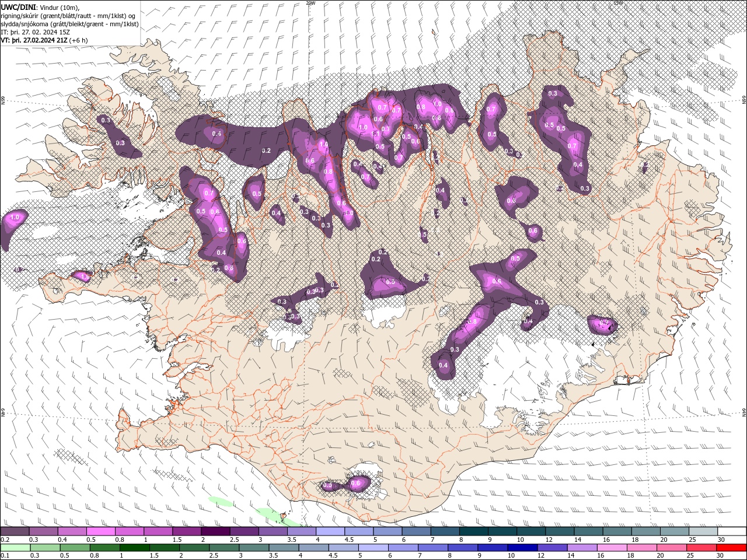Viewport: 747px width, 560px height.
Task: Click the 'slydda/snjókoma' legend description line
Action: point(69,24)
